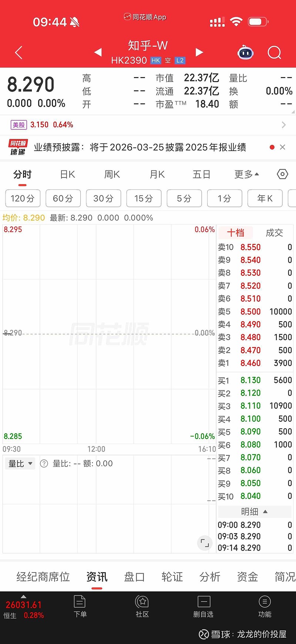296x644 pixels.
Task: Open the 资讯 news tab
Action: point(97,577)
